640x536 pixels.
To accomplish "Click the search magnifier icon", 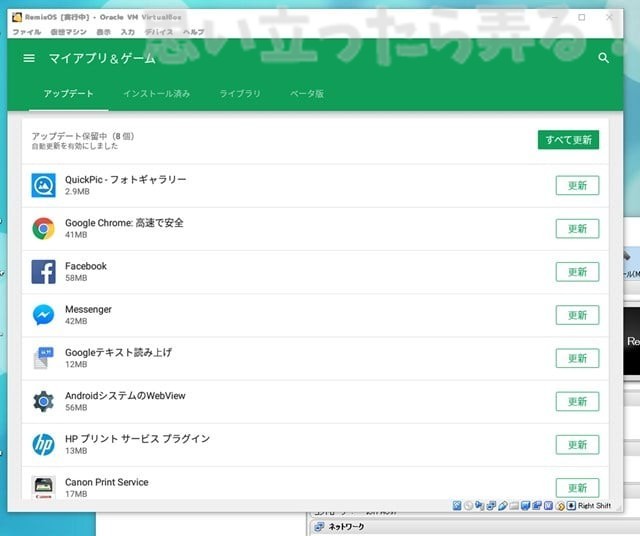I will pyautogui.click(x=603, y=58).
